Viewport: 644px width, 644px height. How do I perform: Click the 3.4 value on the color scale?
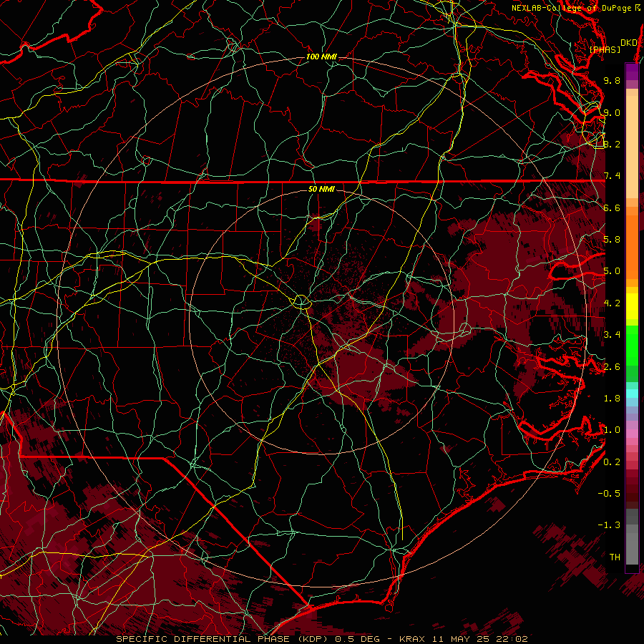tap(612, 335)
